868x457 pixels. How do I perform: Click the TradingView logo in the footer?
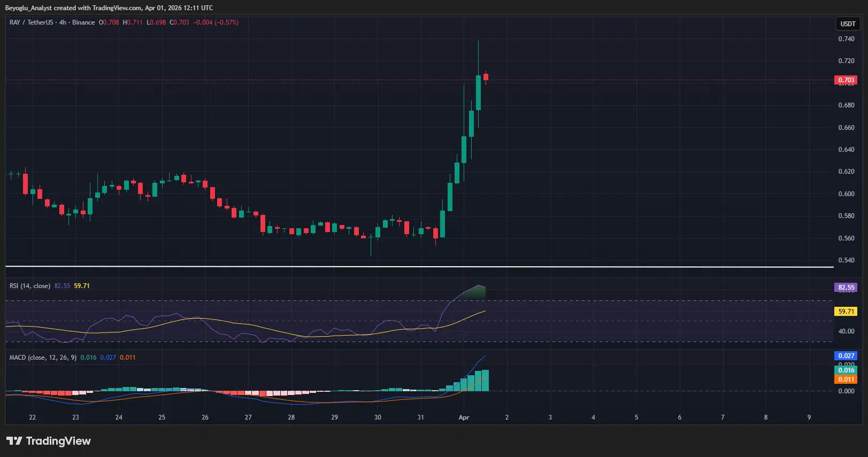[x=49, y=441]
